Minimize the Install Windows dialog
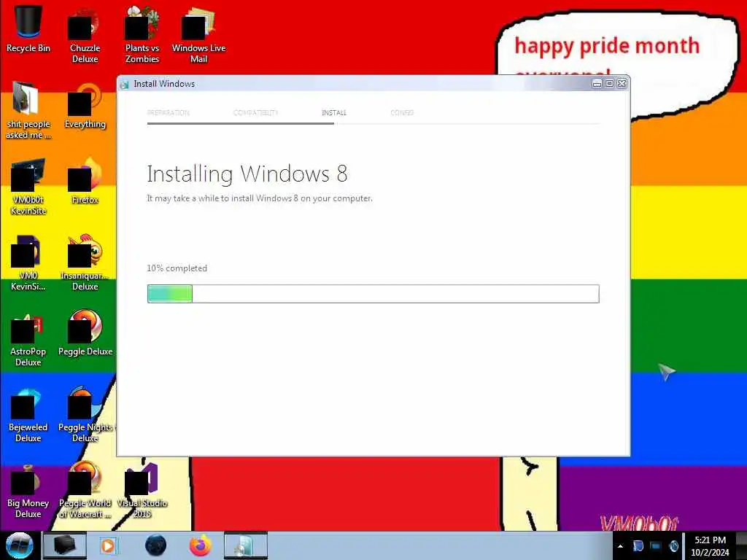 click(x=597, y=84)
